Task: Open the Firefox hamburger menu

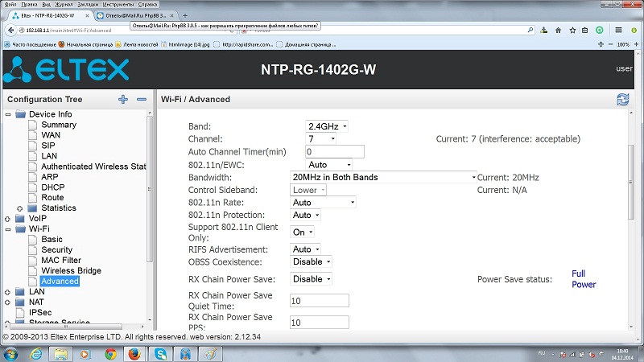Action: coord(618,30)
